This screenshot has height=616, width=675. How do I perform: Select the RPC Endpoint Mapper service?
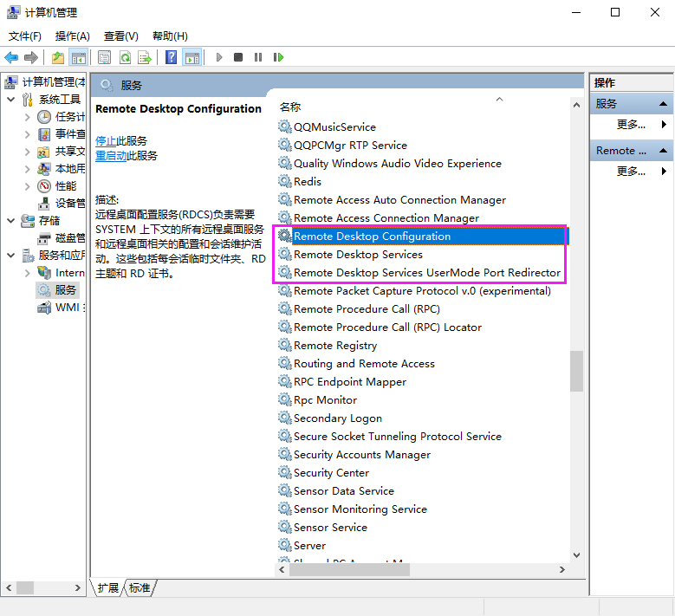click(x=342, y=382)
